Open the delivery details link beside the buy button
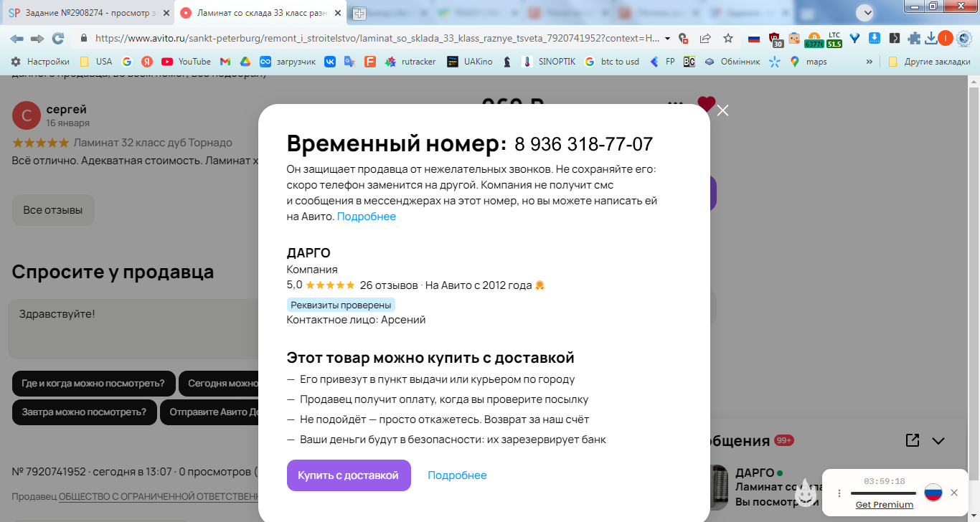Image resolution: width=980 pixels, height=522 pixels. click(x=457, y=475)
